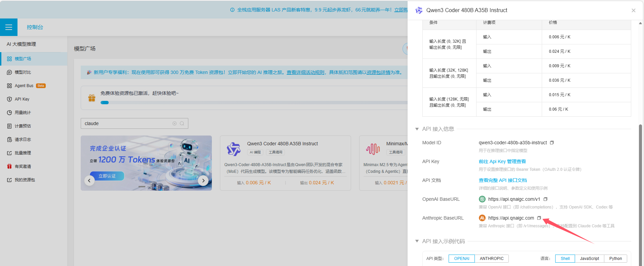Click the 计费预估 sidebar icon

[x=9, y=126]
